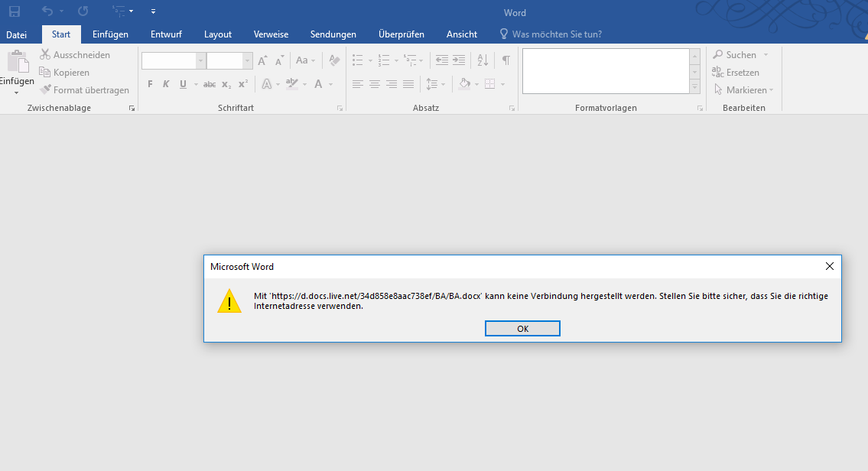This screenshot has height=471, width=868.
Task: Click the Einfügen clipboard paste icon
Action: tap(18, 61)
